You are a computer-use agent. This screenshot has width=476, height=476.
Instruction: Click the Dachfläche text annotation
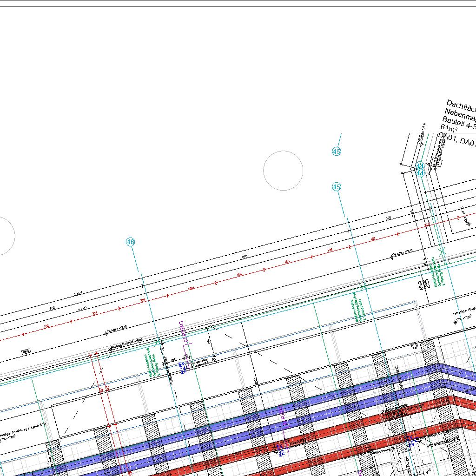pyautogui.click(x=460, y=105)
